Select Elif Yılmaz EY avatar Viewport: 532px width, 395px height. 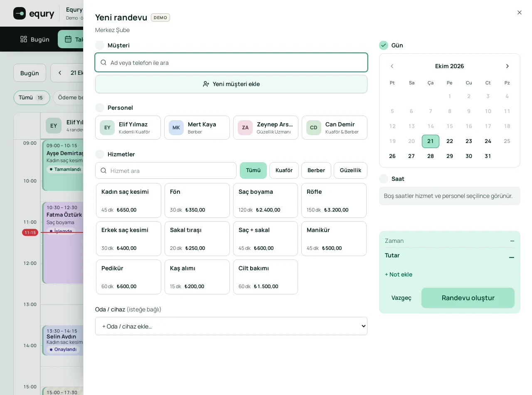(107, 128)
